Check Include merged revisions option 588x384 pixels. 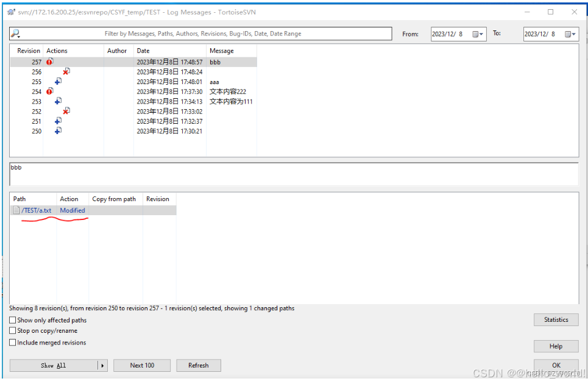click(x=12, y=343)
